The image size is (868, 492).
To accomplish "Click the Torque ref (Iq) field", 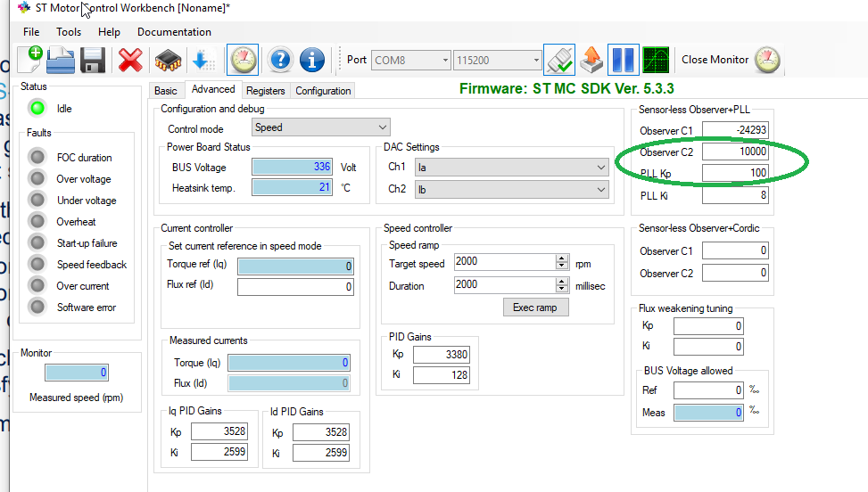I will tap(295, 266).
